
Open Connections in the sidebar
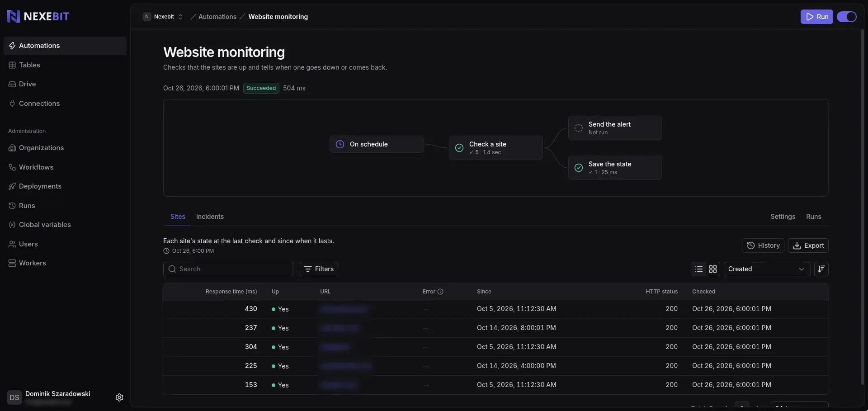coord(65,104)
